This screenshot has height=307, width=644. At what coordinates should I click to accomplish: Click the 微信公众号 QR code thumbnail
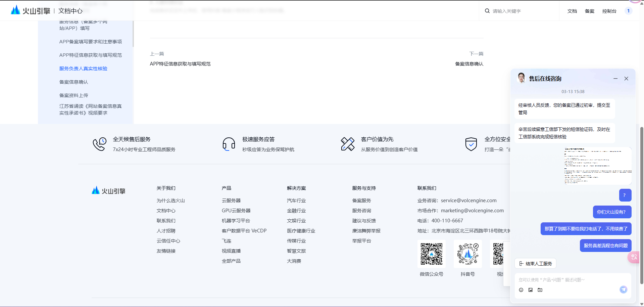(431, 254)
